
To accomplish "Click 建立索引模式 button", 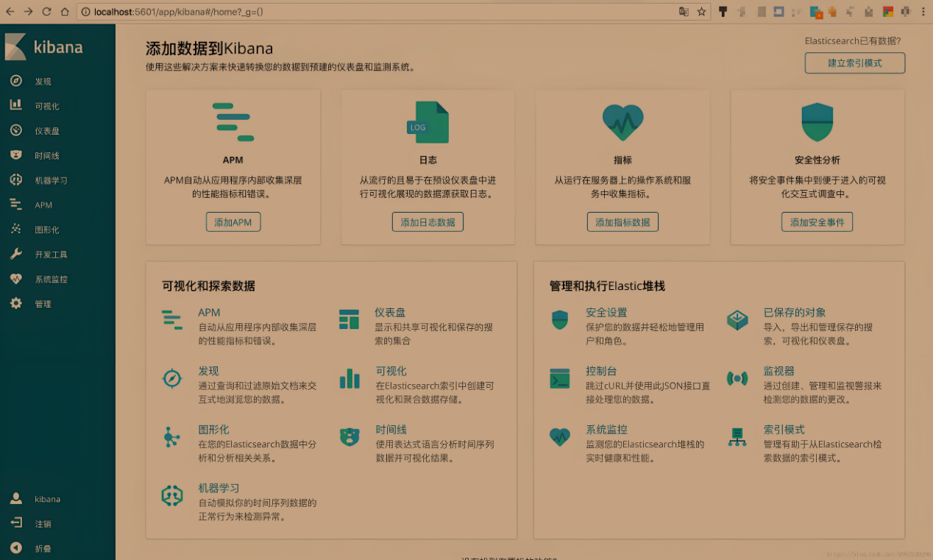I will [x=855, y=63].
